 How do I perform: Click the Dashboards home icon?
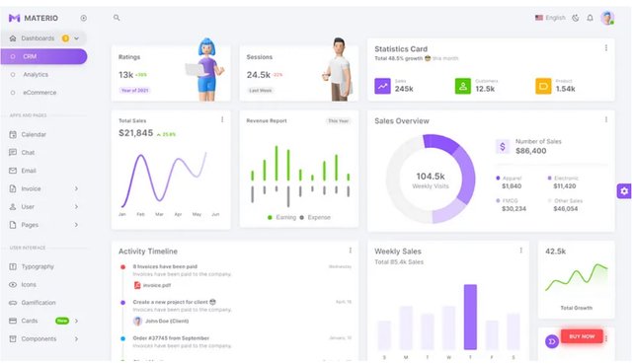tap(13, 38)
